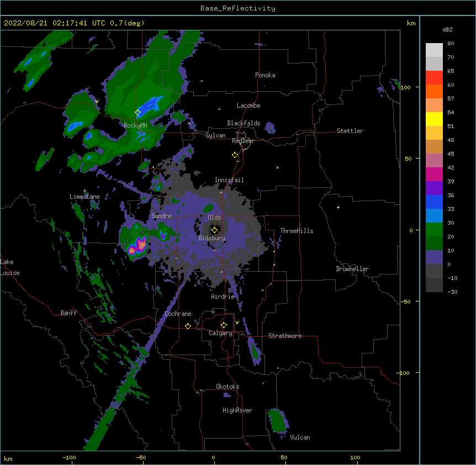Click the yellow radar-site diamond between Olds and Didsbury

(214, 230)
